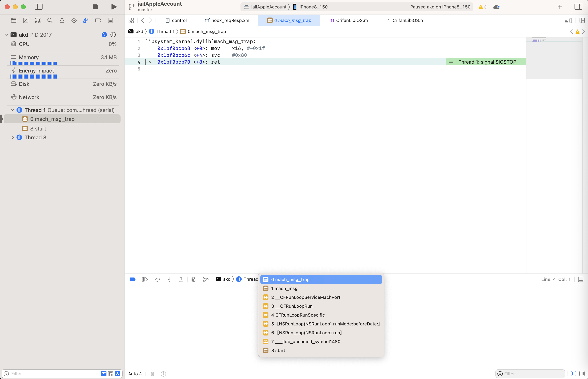Expand the akd process entry

(x=6, y=34)
